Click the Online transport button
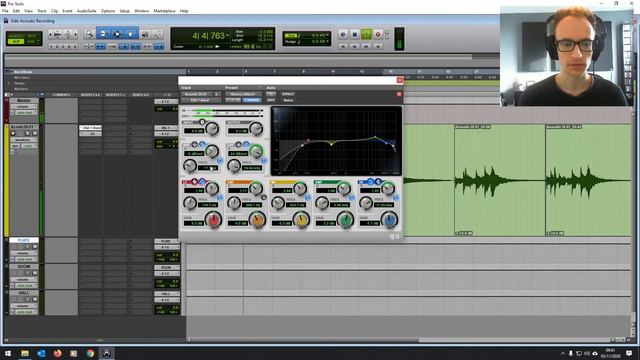The width and height of the screenshot is (640, 360). 343,35
